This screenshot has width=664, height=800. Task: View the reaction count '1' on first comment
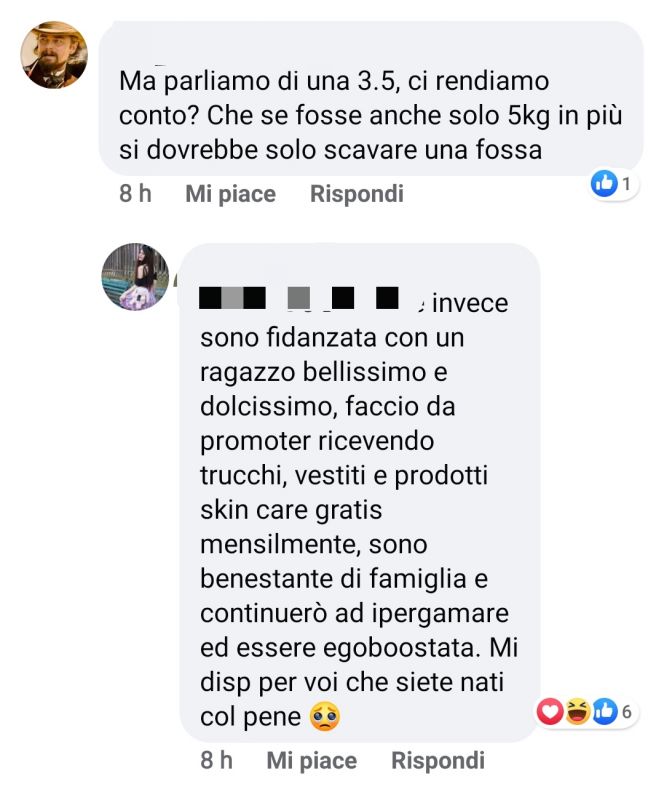(626, 184)
